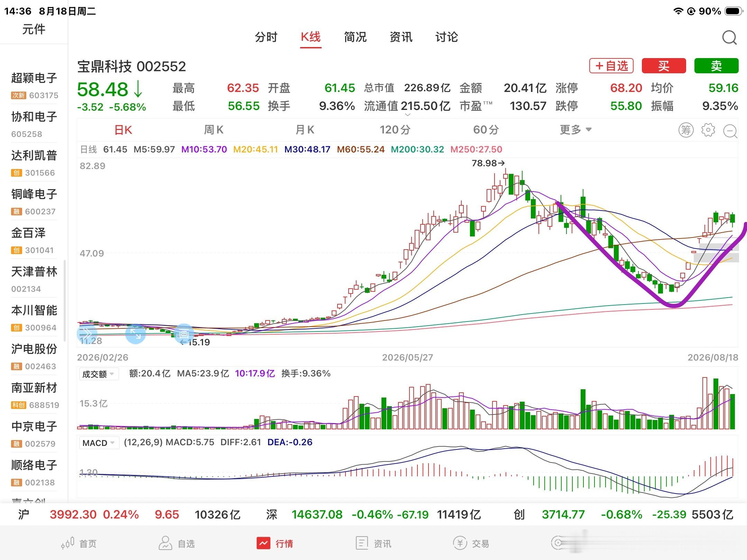Switch chart period to 周K
The width and height of the screenshot is (747, 560).
tap(214, 130)
